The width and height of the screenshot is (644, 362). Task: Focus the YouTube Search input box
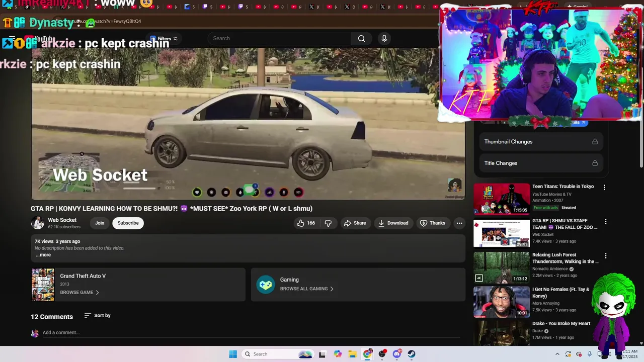point(280,38)
